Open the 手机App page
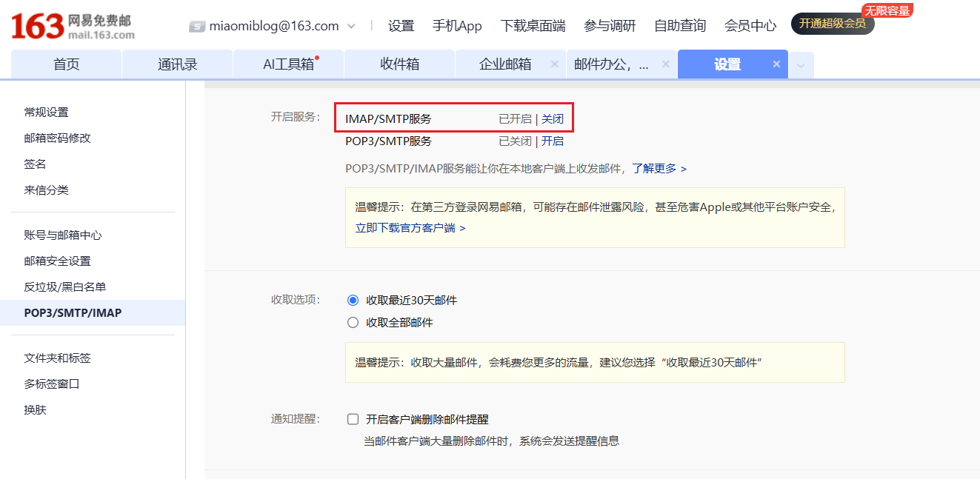This screenshot has height=479, width=980. click(x=457, y=25)
